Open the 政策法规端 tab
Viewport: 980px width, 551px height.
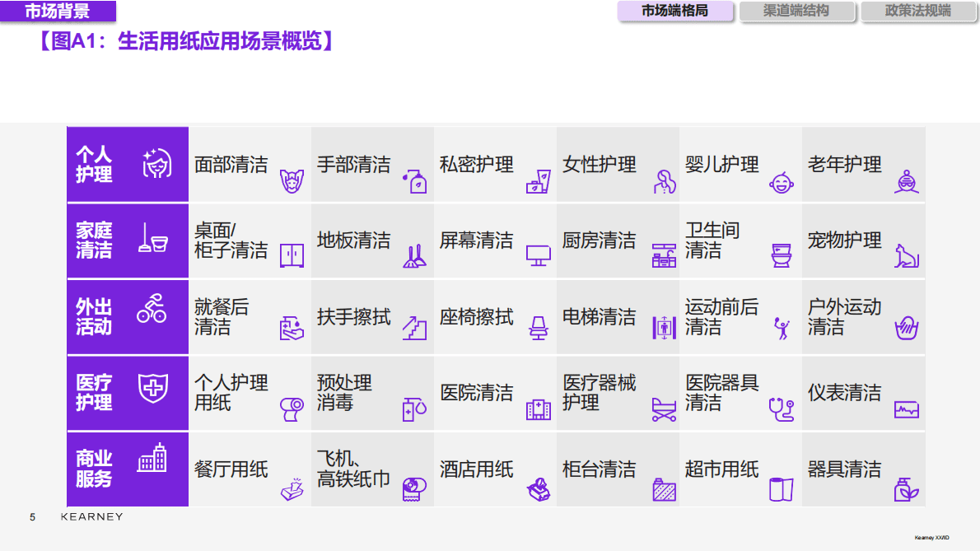tap(917, 11)
